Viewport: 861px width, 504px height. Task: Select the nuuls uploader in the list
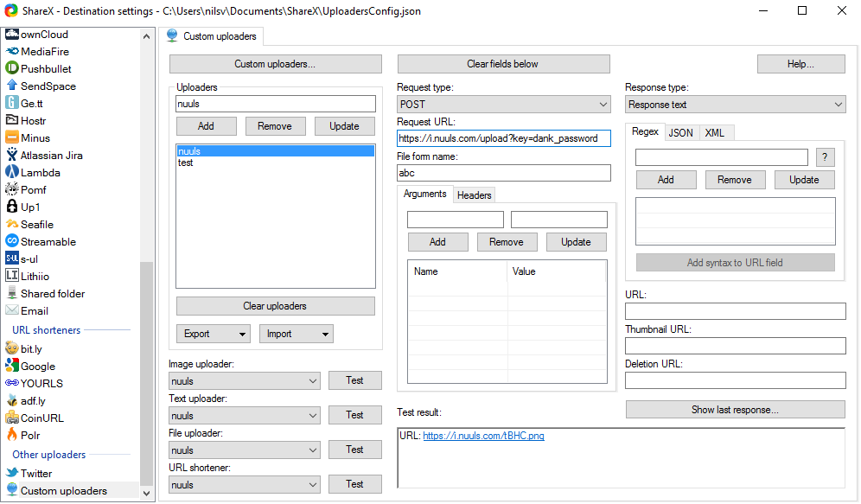coord(275,151)
